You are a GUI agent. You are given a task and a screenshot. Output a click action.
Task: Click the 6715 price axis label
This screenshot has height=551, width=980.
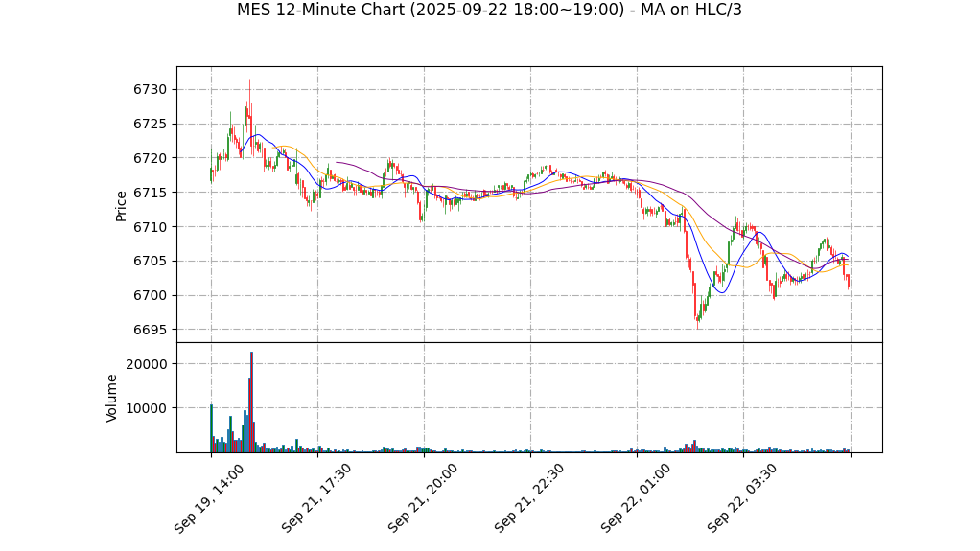150,193
